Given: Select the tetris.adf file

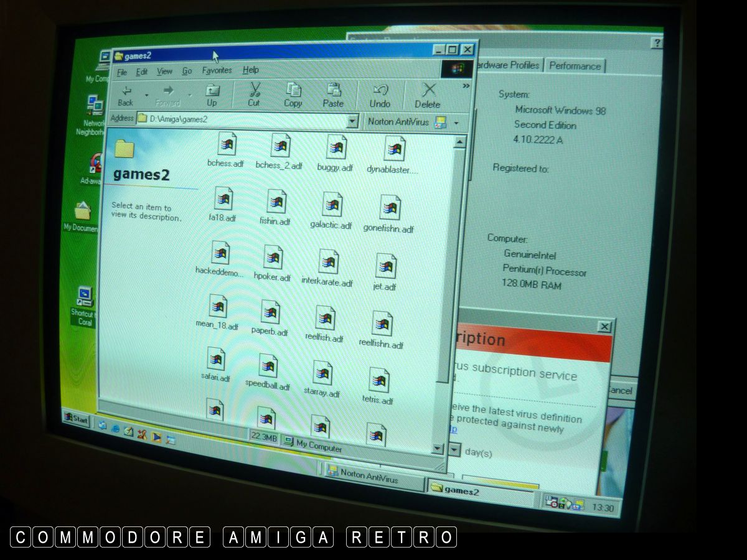Looking at the screenshot, I should 378,382.
